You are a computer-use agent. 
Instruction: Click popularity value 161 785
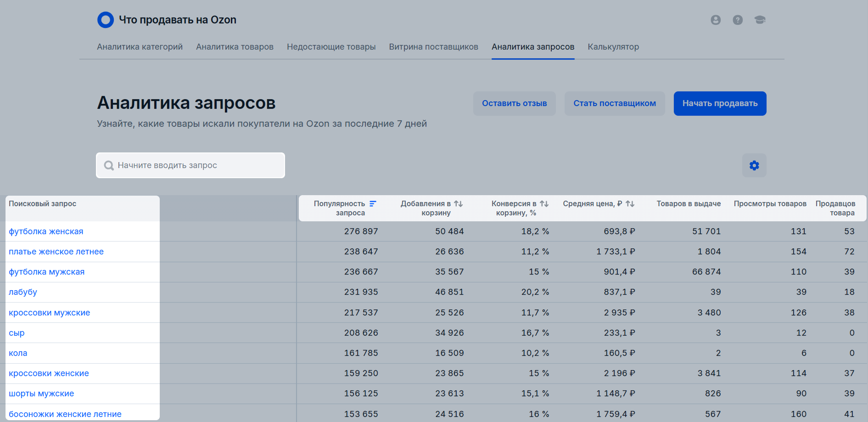click(361, 353)
